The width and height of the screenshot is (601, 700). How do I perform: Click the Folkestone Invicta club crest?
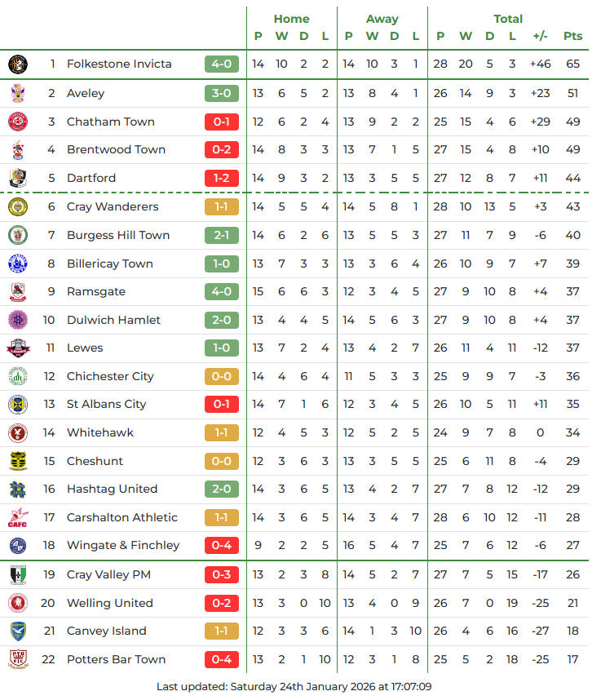(18, 64)
